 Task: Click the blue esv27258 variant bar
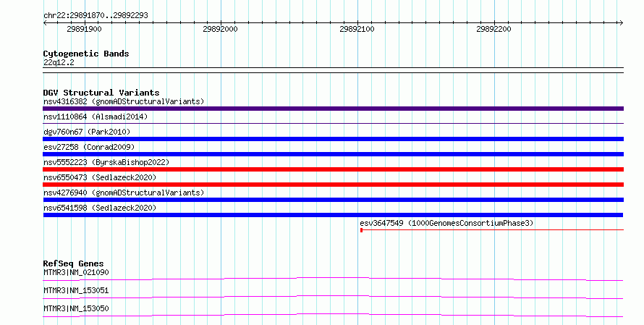[333, 154]
